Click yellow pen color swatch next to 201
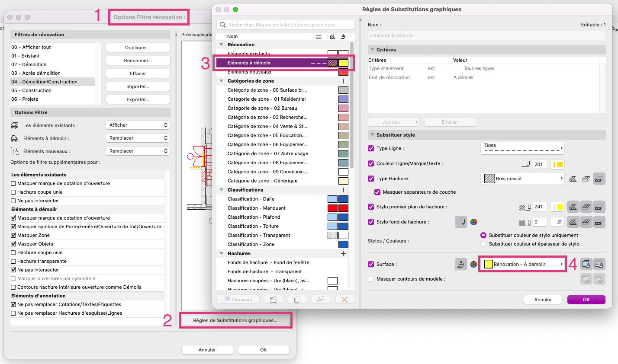 coord(557,164)
